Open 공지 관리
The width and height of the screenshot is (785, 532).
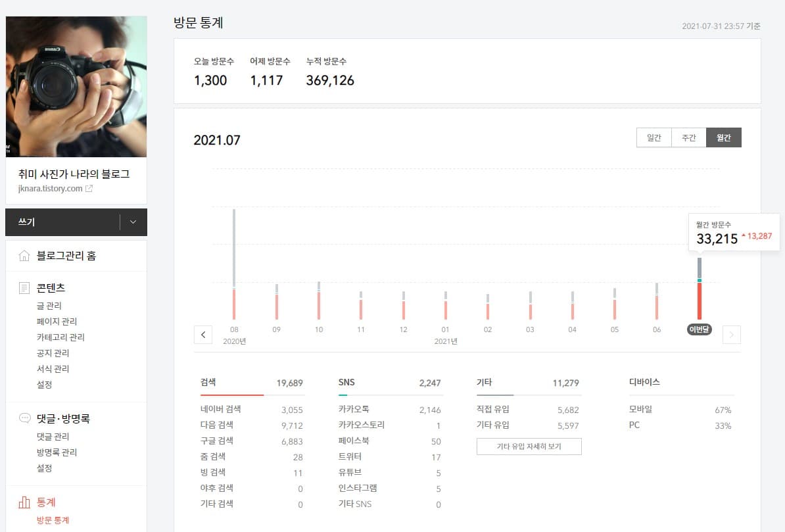point(53,353)
